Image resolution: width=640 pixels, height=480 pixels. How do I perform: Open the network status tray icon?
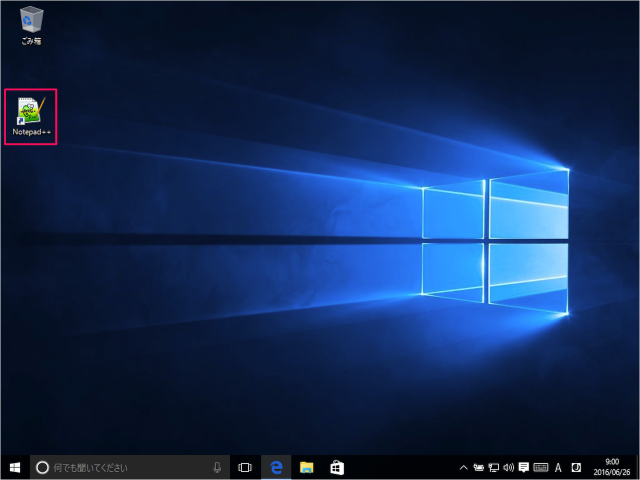coord(493,468)
